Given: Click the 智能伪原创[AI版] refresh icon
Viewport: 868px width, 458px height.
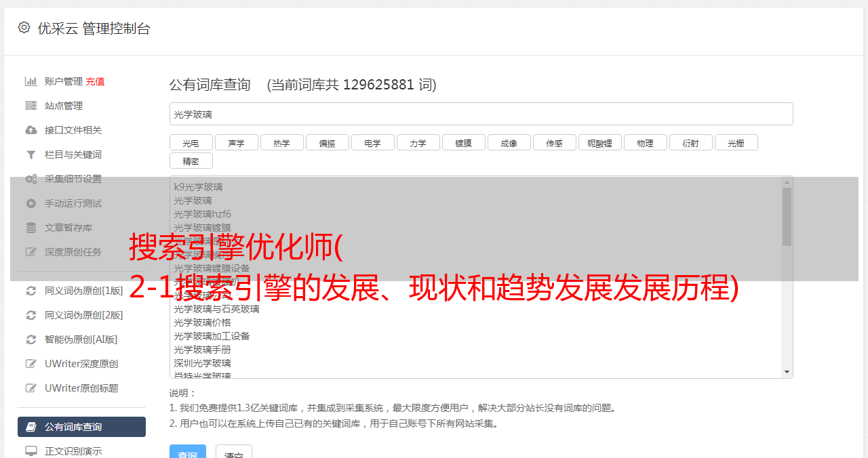Looking at the screenshot, I should (31, 339).
